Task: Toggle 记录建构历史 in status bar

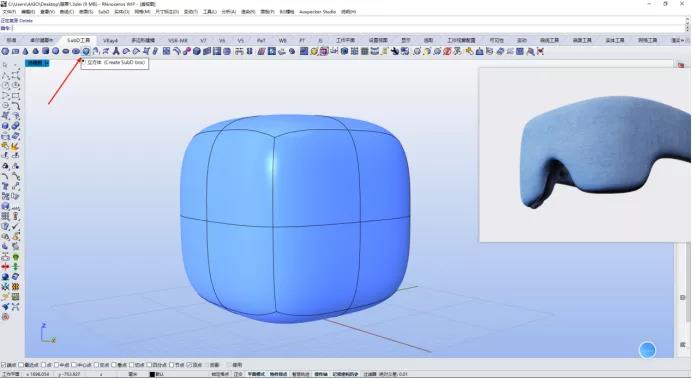Action: coord(346,374)
